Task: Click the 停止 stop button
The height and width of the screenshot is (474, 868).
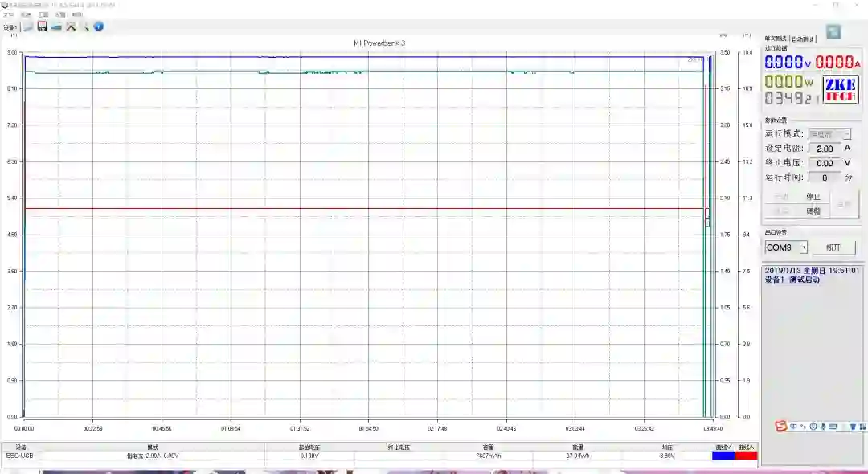Action: point(813,196)
